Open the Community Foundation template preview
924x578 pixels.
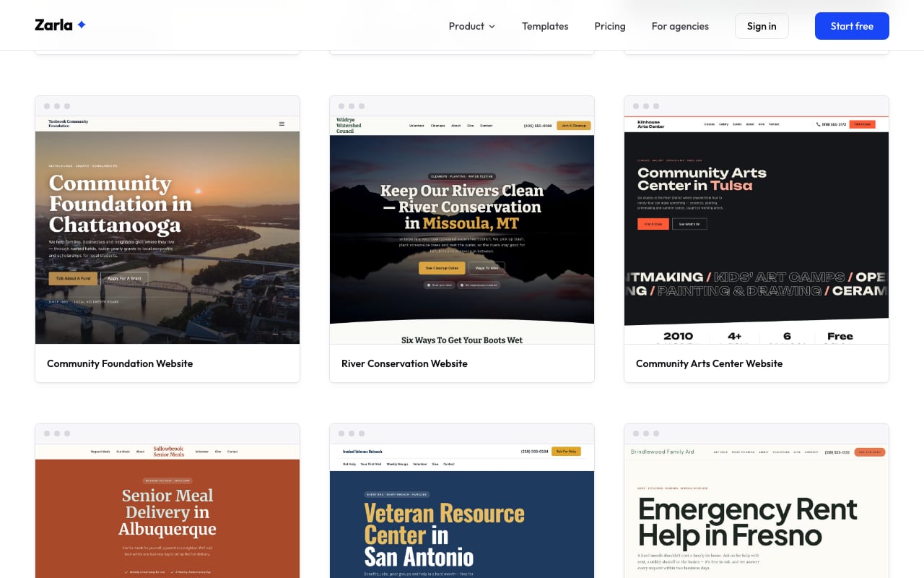click(167, 230)
